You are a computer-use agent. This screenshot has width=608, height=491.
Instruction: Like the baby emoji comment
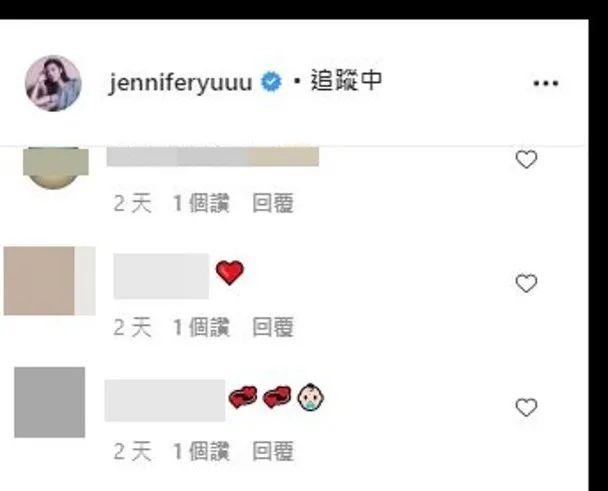[526, 408]
